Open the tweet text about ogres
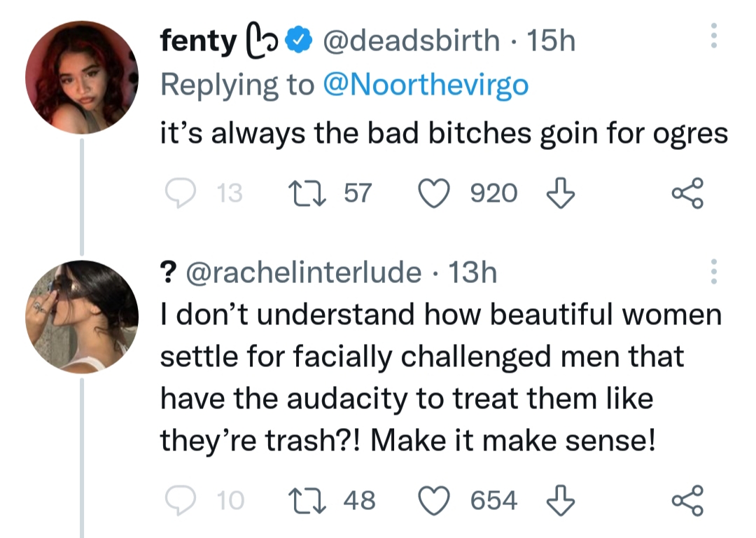The width and height of the screenshot is (756, 538). coord(444,133)
